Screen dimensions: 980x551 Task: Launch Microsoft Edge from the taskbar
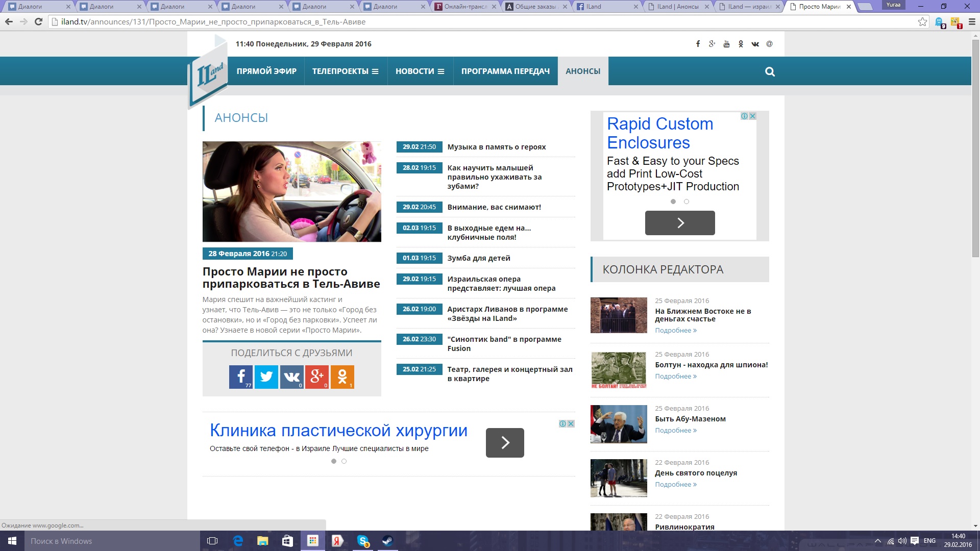coord(238,541)
